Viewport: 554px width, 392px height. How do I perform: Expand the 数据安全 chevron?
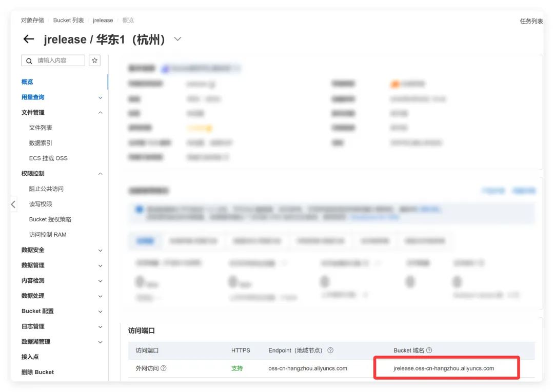pyautogui.click(x=101, y=250)
